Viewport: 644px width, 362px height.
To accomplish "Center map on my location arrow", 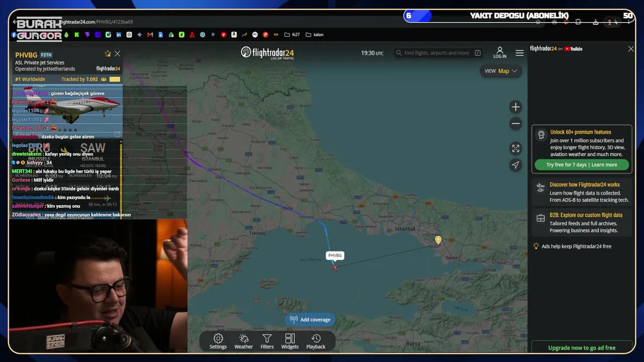I will [516, 165].
